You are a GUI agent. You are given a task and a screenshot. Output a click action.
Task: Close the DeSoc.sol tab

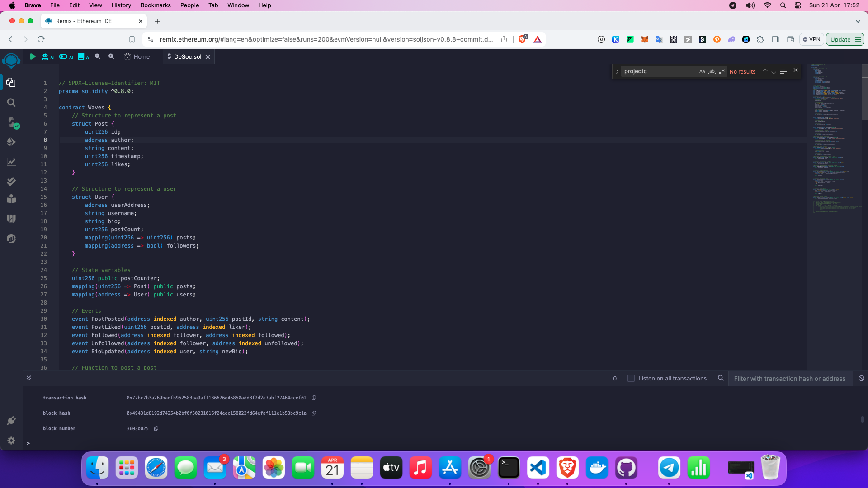208,57
